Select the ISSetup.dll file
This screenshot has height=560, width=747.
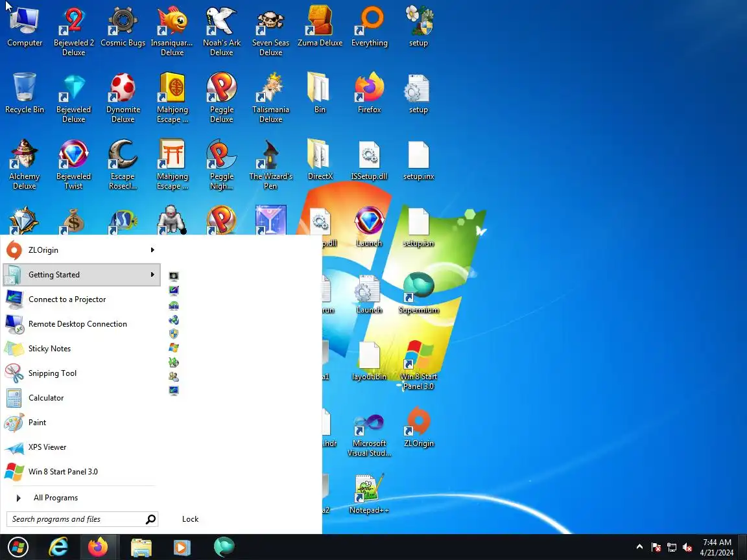click(x=369, y=160)
